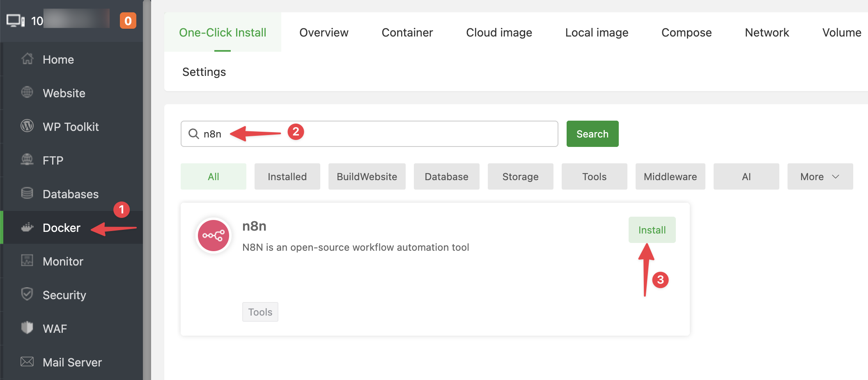
Task: Switch to the Network tab
Action: click(x=767, y=32)
